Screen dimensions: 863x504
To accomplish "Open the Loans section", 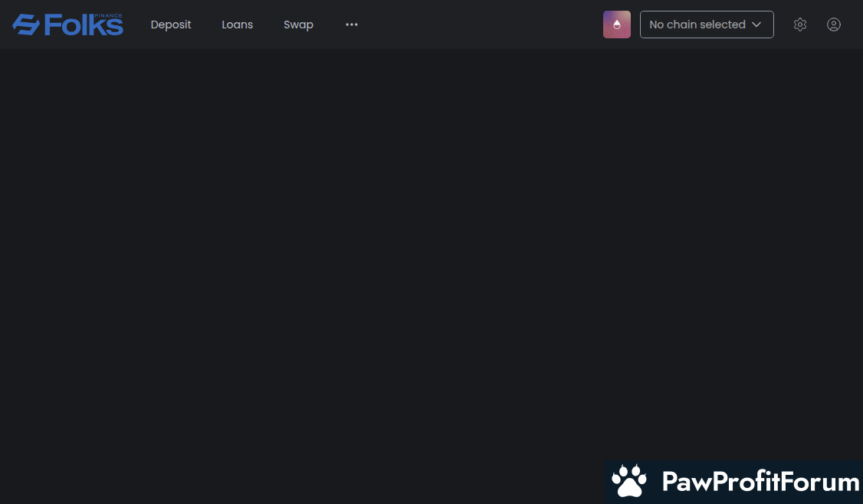I will [238, 25].
